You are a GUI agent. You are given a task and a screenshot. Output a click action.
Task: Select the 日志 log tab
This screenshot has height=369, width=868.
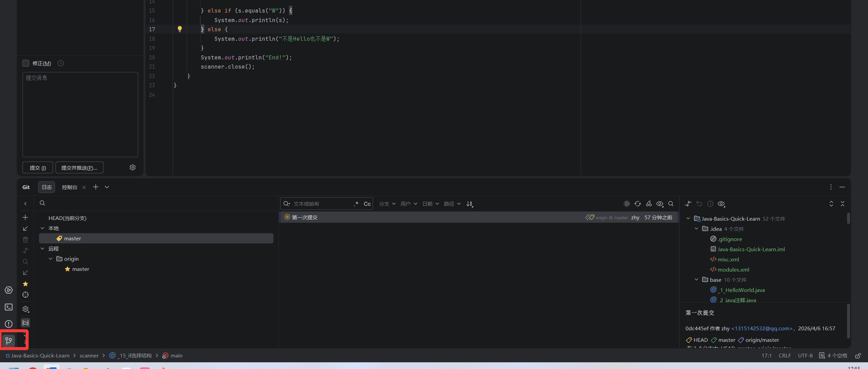click(47, 187)
